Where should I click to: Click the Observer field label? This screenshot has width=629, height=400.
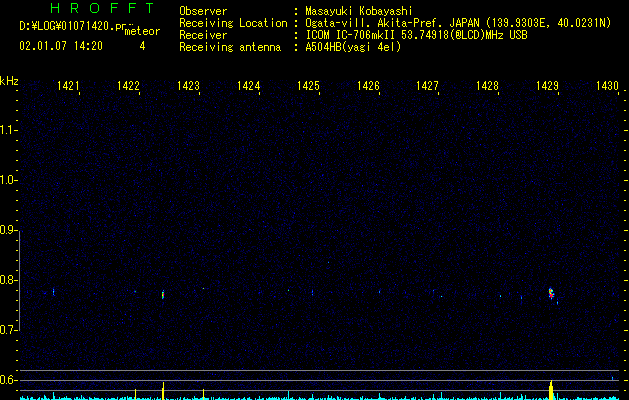pos(203,11)
